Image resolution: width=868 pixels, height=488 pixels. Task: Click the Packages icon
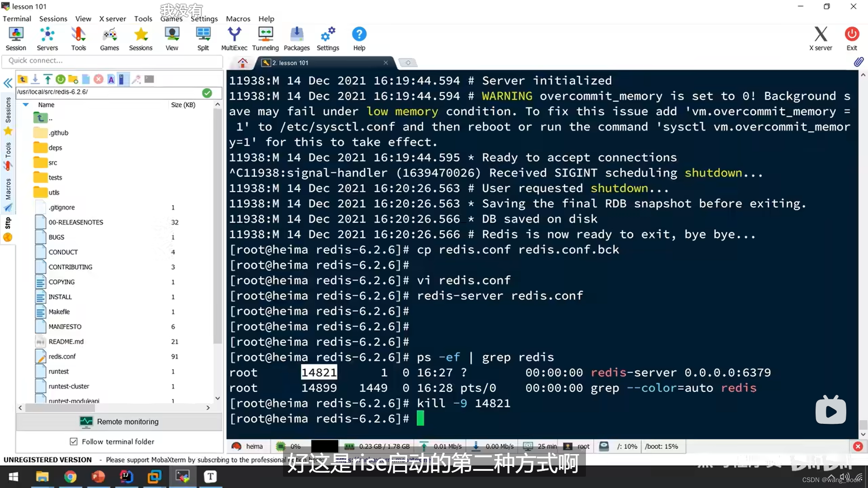click(297, 38)
